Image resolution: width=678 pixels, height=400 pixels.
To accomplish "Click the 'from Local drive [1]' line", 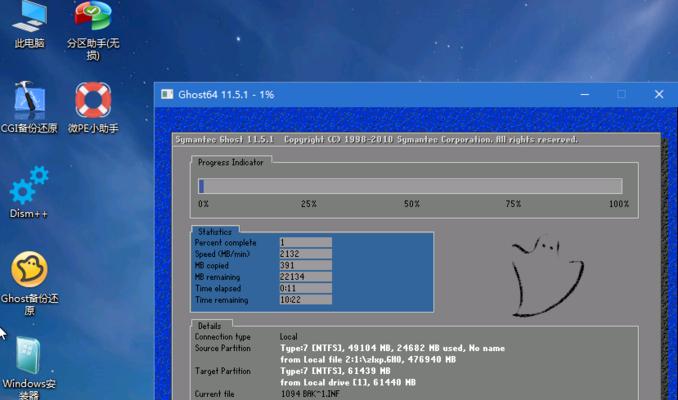I will (x=348, y=382).
